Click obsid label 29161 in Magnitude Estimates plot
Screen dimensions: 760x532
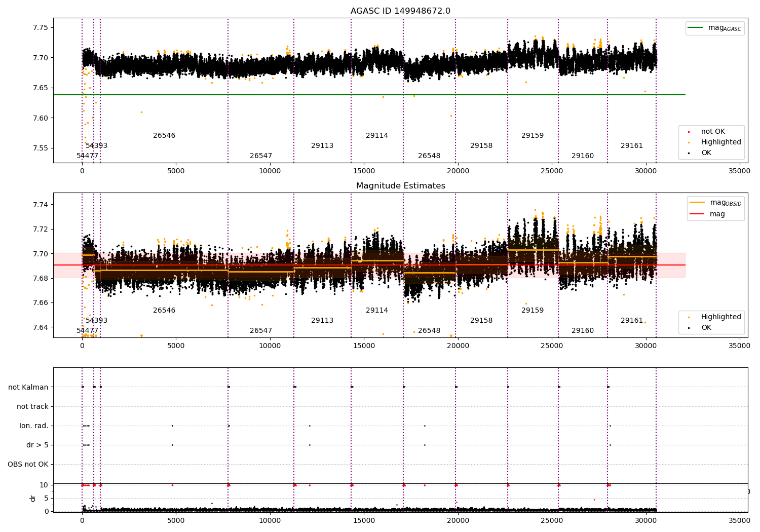pos(632,321)
